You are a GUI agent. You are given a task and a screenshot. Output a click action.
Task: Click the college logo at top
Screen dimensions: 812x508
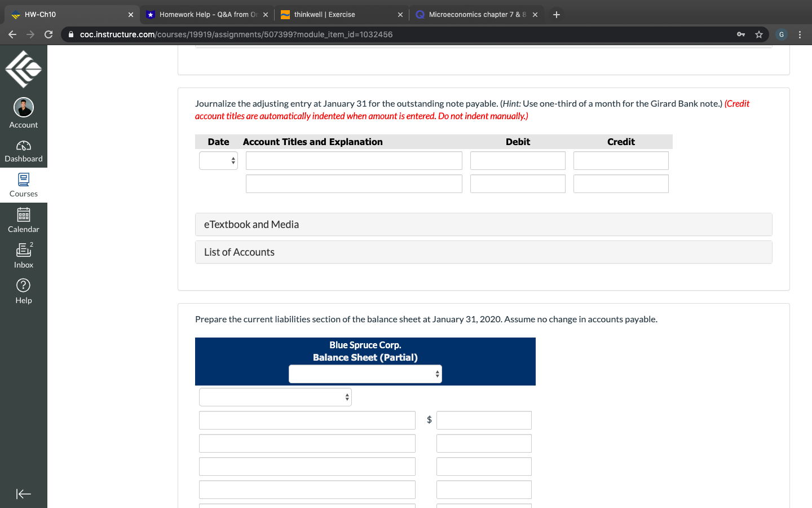click(23, 69)
